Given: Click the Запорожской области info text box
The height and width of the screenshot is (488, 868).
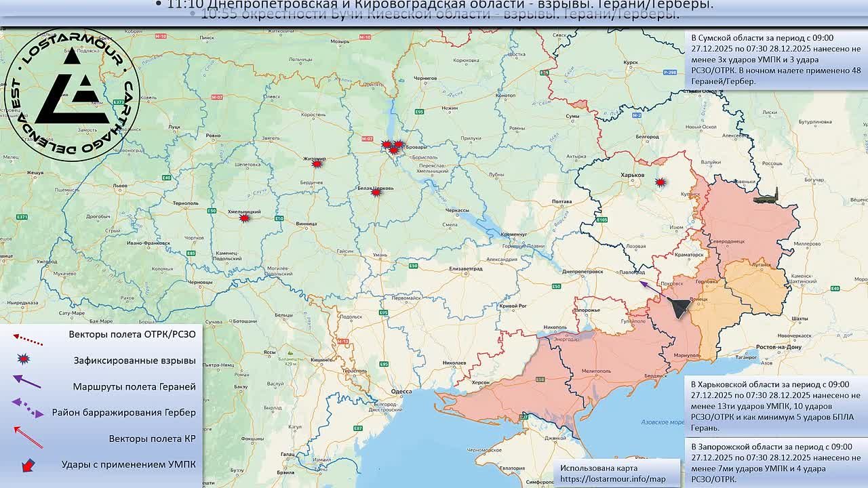Looking at the screenshot, I should tap(776, 463).
